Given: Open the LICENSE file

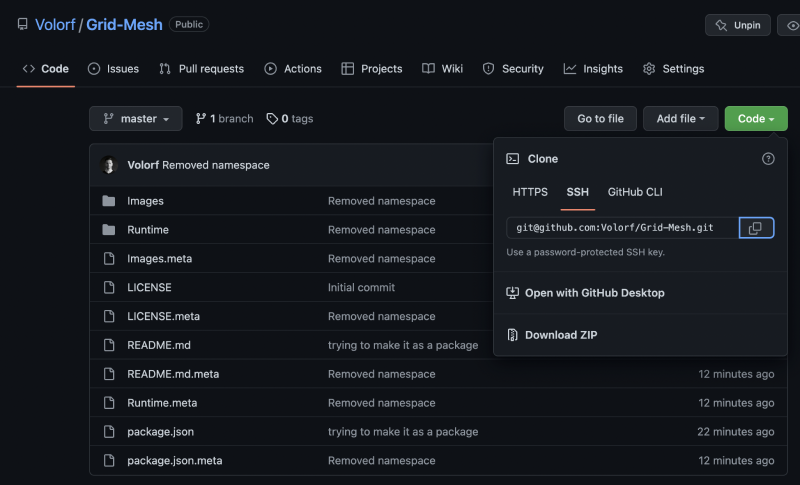Looking at the screenshot, I should (149, 288).
